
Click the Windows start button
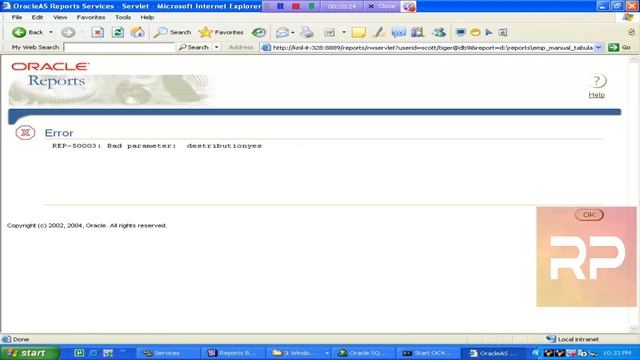(30, 353)
